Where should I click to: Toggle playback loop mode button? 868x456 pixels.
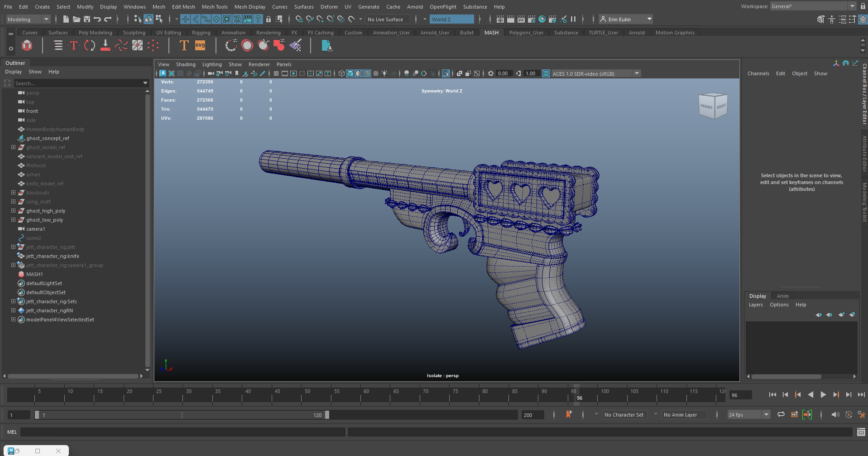tap(781, 414)
